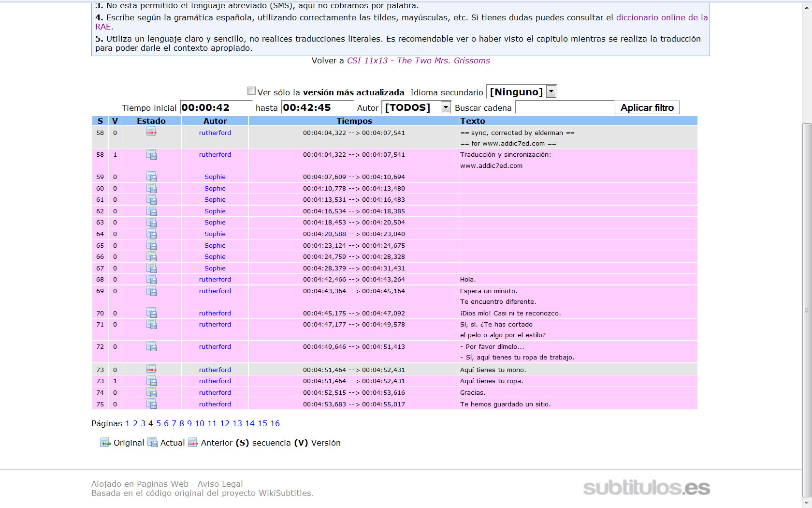
Task: Click the status icon in row 62
Action: 151,211
